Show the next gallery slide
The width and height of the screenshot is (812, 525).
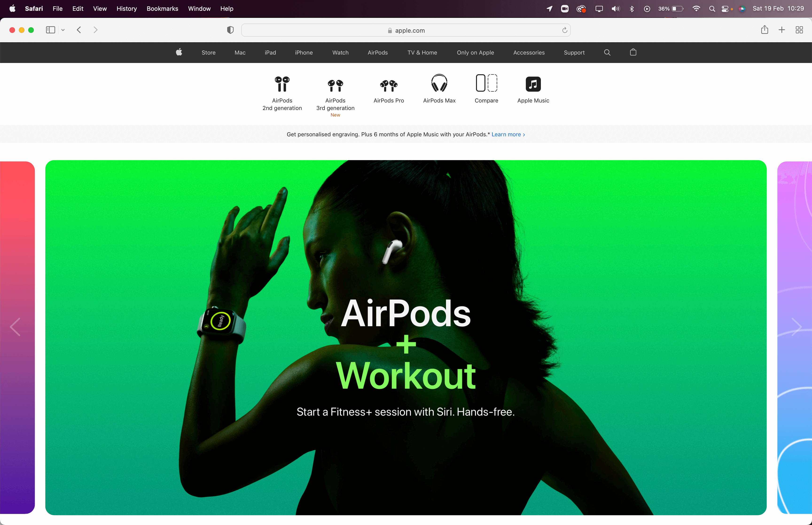pyautogui.click(x=796, y=327)
